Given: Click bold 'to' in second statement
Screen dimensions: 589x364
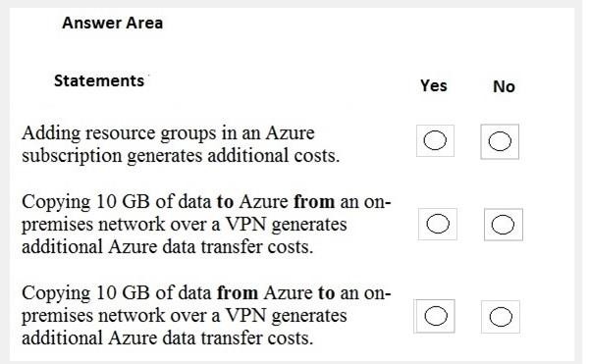Looking at the screenshot, I should point(225,202).
